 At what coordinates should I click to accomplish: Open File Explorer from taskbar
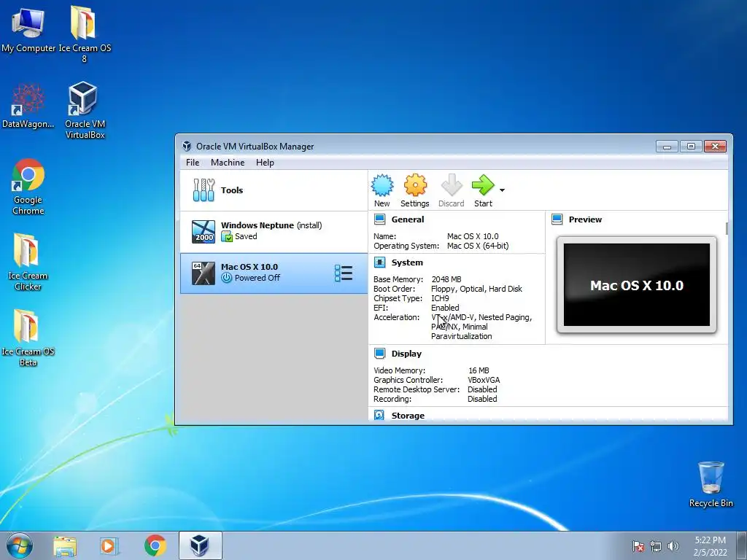point(65,546)
